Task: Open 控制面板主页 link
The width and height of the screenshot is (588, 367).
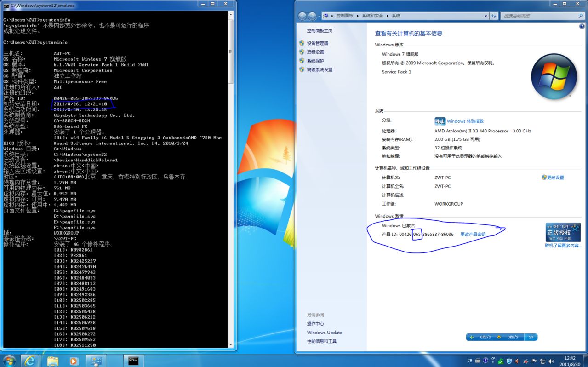Action: tap(320, 31)
